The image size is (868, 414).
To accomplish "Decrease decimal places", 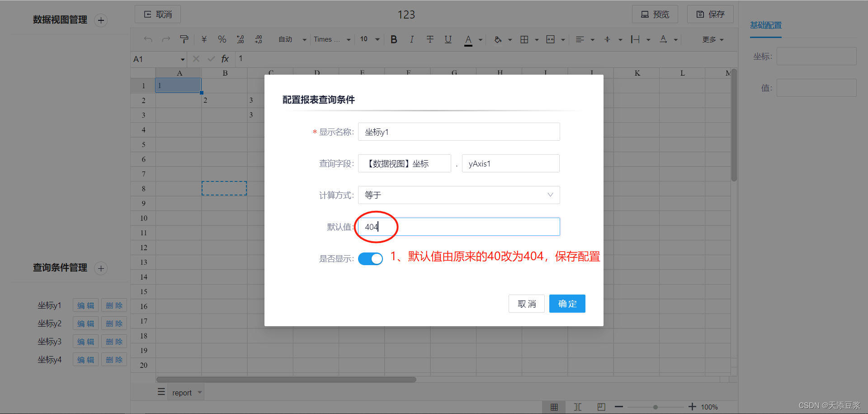I will click(x=240, y=39).
